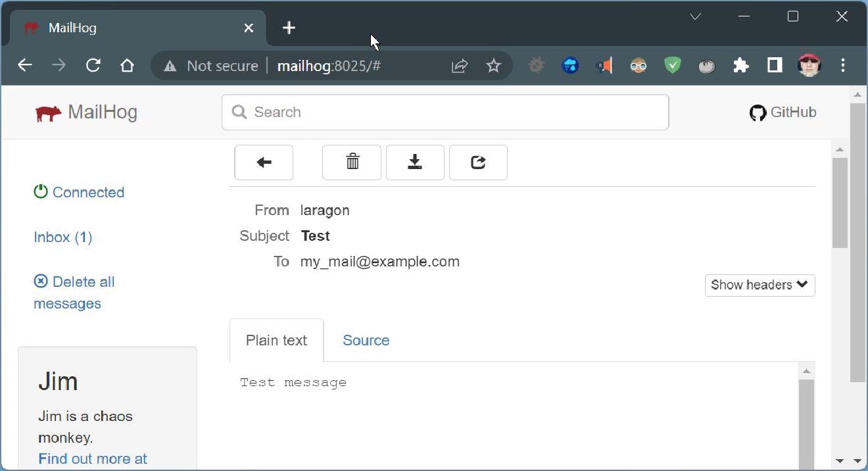Click Delete all messages link
The height and width of the screenshot is (471, 868).
(x=74, y=292)
